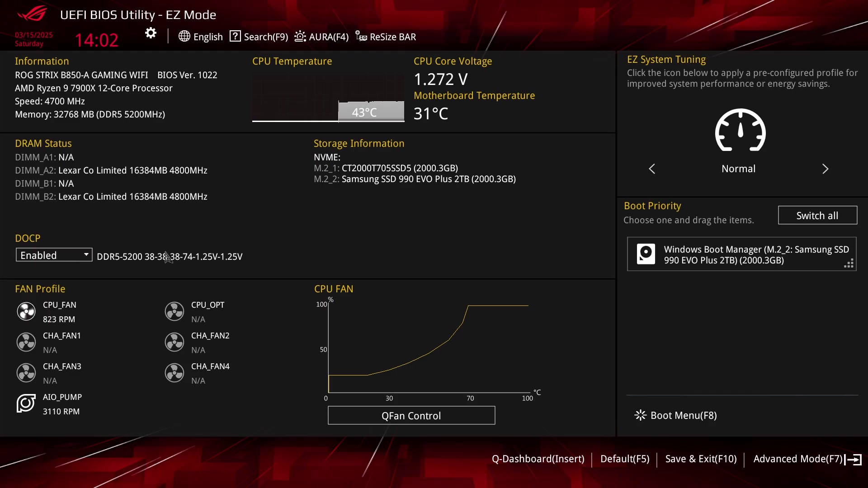Viewport: 868px width, 488px height.
Task: Select the CHA_FAN2 fan icon
Action: point(175,342)
